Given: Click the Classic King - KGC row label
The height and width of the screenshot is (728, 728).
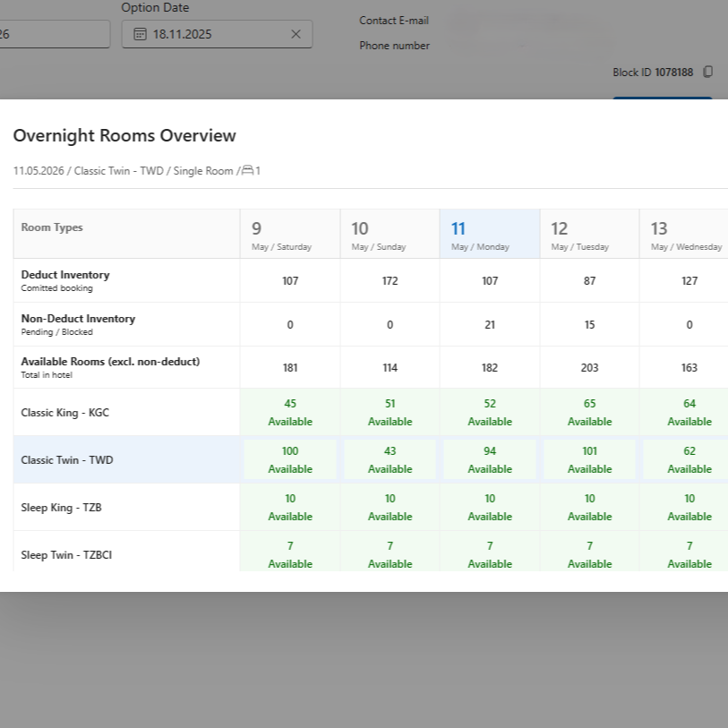Looking at the screenshot, I should [x=65, y=413].
